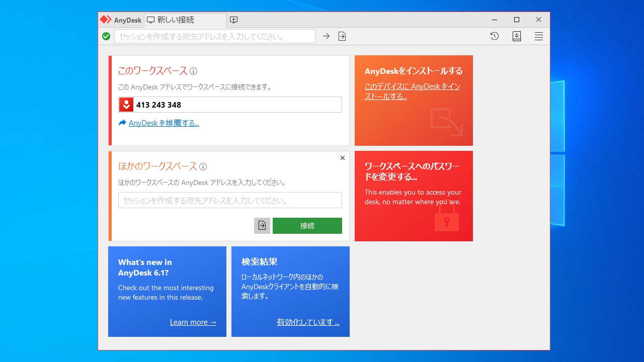Click the AnyDesk を推薦する link
The width and height of the screenshot is (644, 362).
[164, 123]
